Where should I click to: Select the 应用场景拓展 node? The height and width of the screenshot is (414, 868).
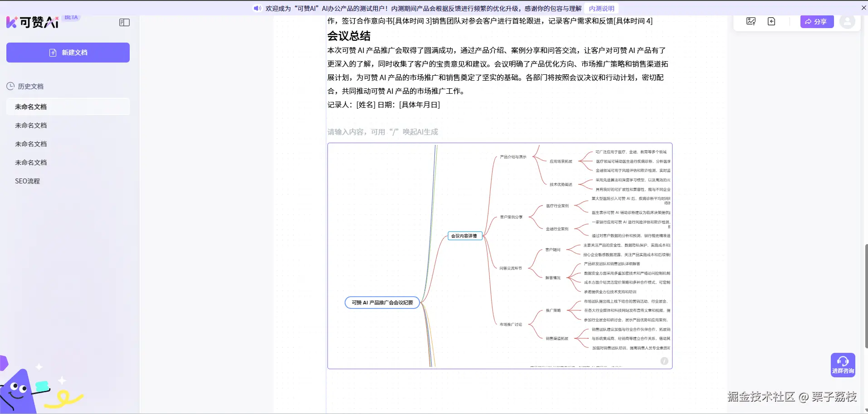point(561,162)
